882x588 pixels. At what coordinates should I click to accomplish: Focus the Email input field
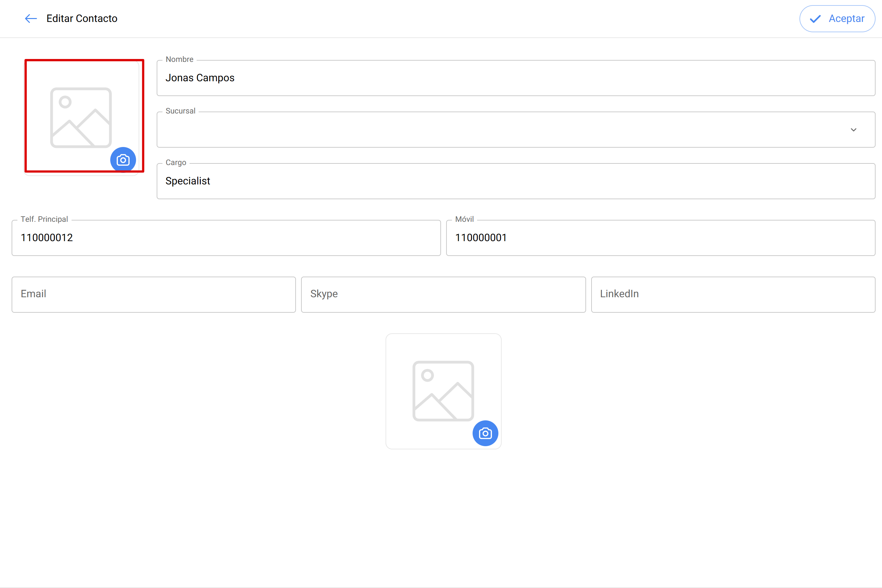[154, 294]
